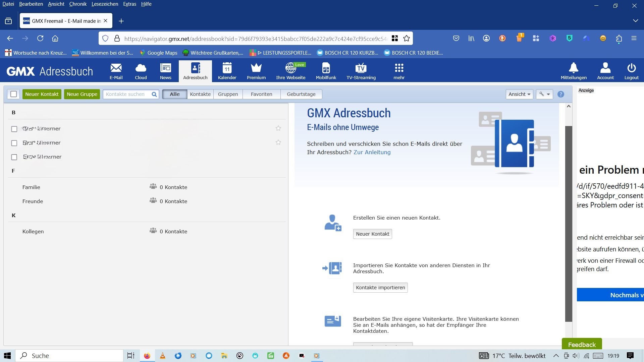The image size is (644, 362).
Task: Open the Feedback button
Action: pyautogui.click(x=582, y=344)
